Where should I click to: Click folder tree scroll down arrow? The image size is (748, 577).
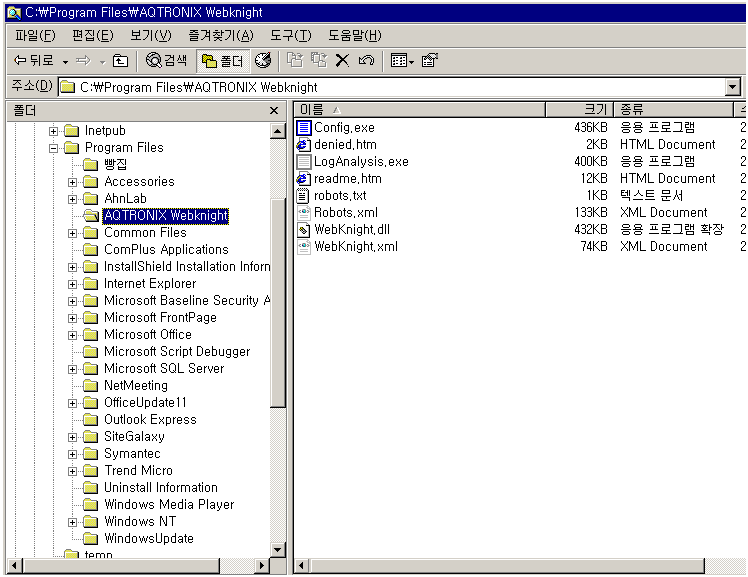coord(278,549)
